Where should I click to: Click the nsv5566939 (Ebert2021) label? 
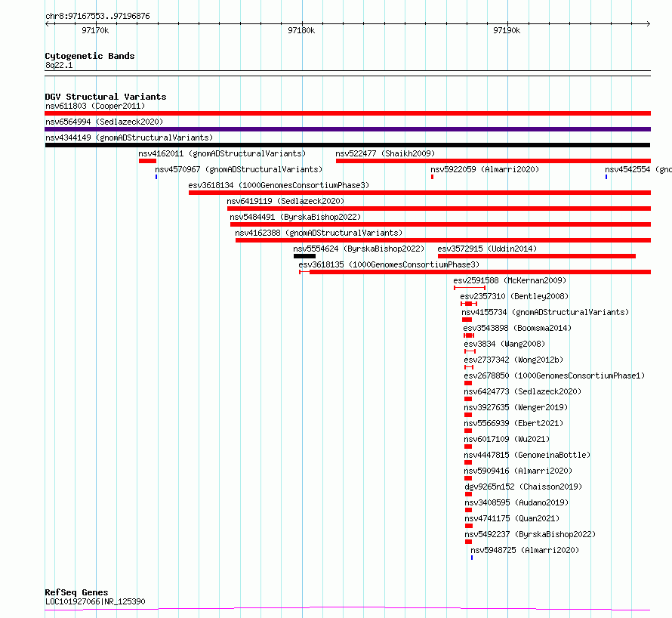(513, 423)
